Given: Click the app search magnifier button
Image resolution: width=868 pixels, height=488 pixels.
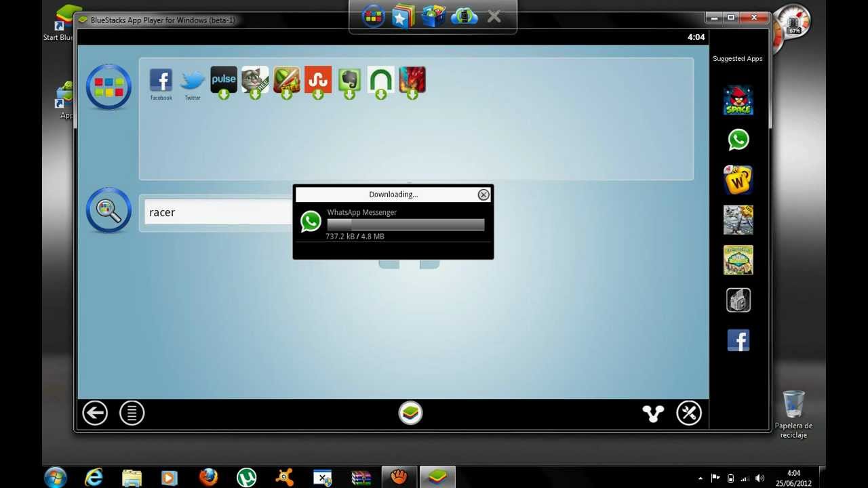Looking at the screenshot, I should (x=108, y=210).
